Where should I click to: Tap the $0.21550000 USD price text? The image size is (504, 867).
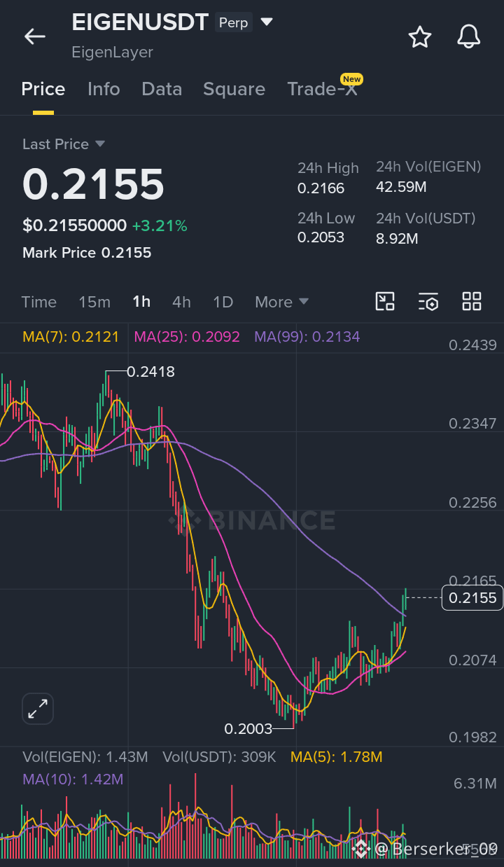[x=74, y=226]
